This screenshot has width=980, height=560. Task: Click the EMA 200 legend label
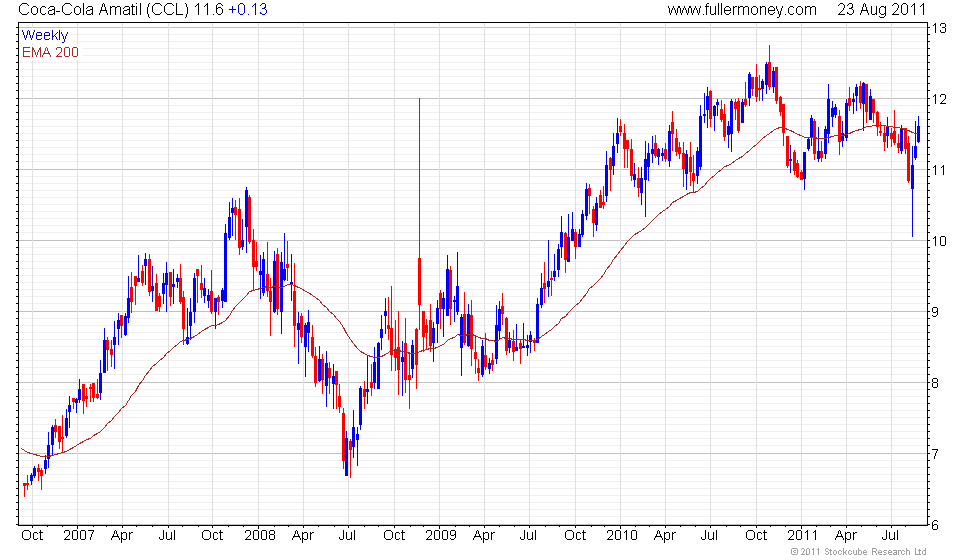(x=50, y=52)
